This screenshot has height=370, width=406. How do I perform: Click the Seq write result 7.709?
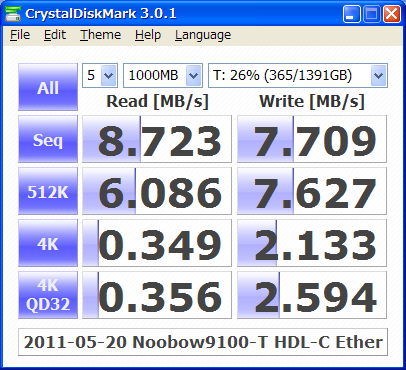coord(312,139)
